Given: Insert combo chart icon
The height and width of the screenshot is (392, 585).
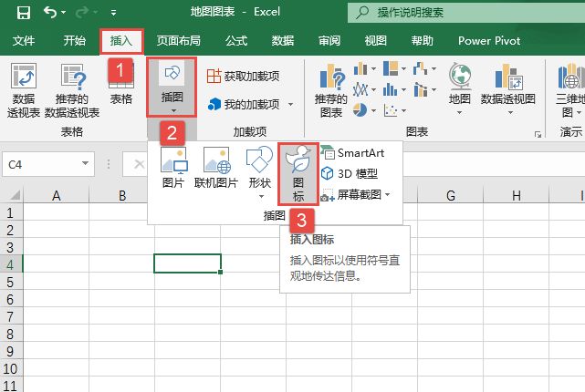Looking at the screenshot, I should click(x=420, y=89).
